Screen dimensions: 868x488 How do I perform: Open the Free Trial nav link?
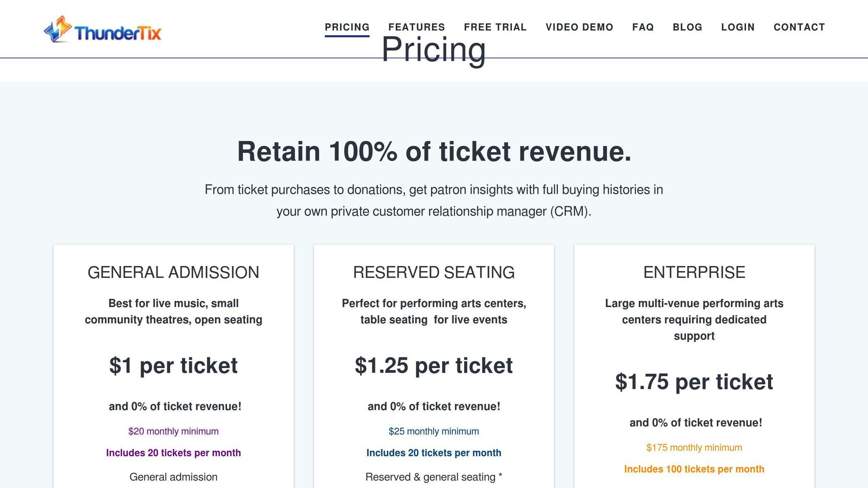495,27
